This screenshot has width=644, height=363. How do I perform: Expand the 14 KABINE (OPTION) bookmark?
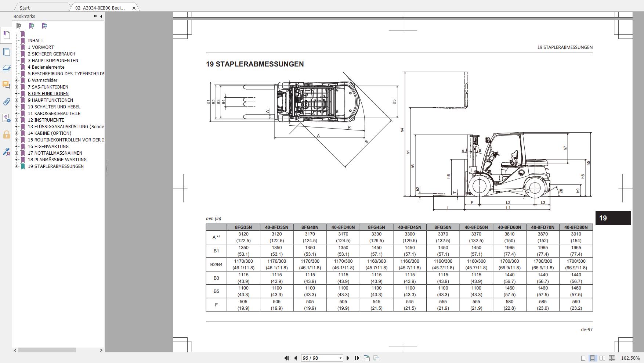(x=16, y=133)
